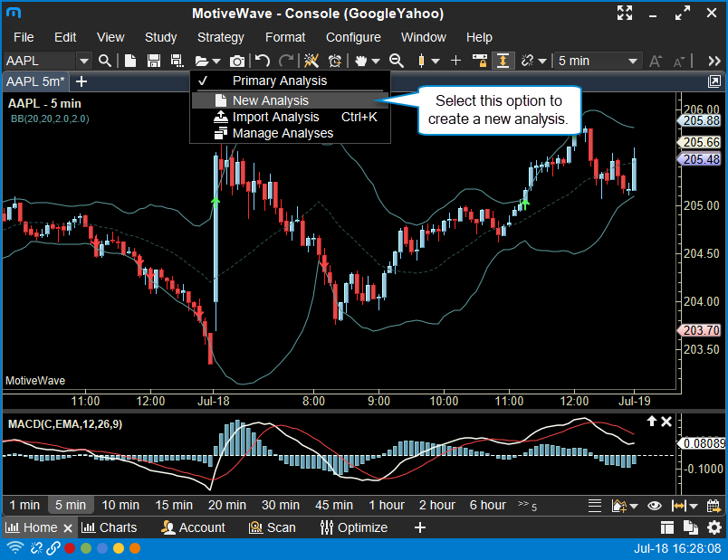Switch to 1 hour bar size

[386, 505]
